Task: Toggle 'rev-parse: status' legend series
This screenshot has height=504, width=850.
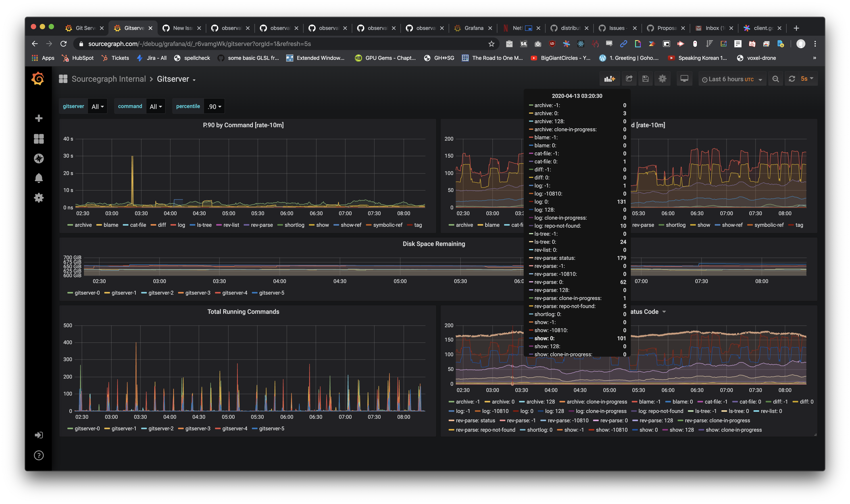Action: pyautogui.click(x=475, y=421)
